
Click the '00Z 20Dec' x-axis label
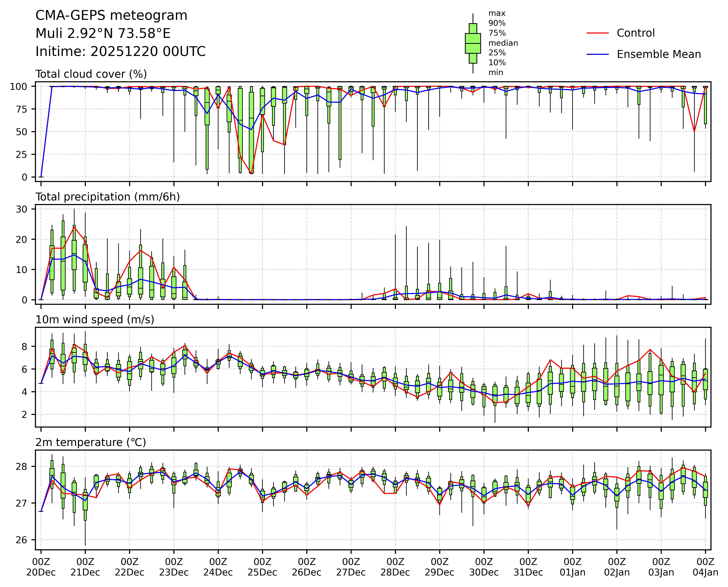[x=41, y=567]
